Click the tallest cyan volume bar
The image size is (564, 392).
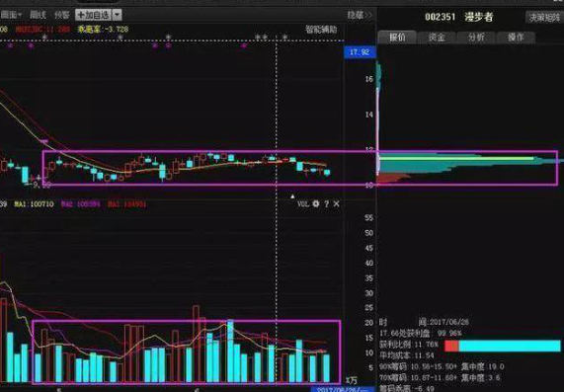(230, 351)
